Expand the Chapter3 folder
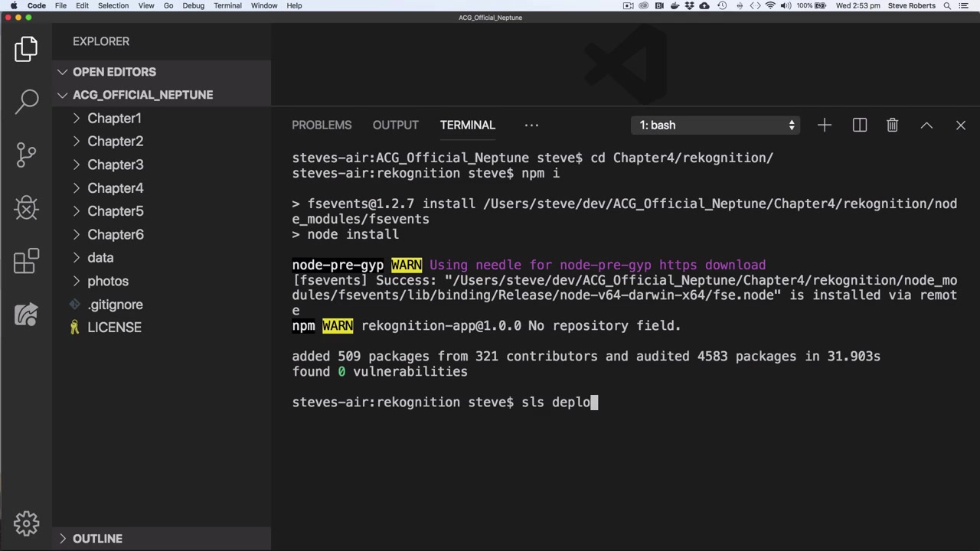Viewport: 980px width, 551px height. [x=115, y=165]
